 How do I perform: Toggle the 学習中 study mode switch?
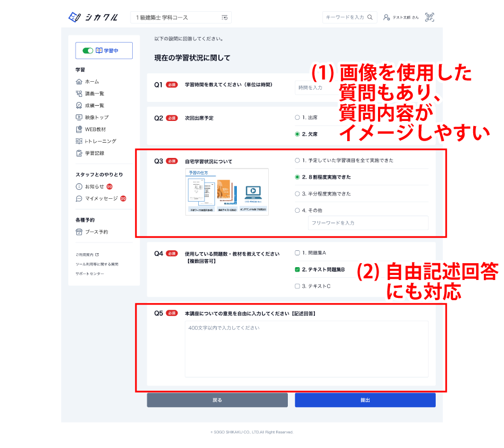[88, 50]
